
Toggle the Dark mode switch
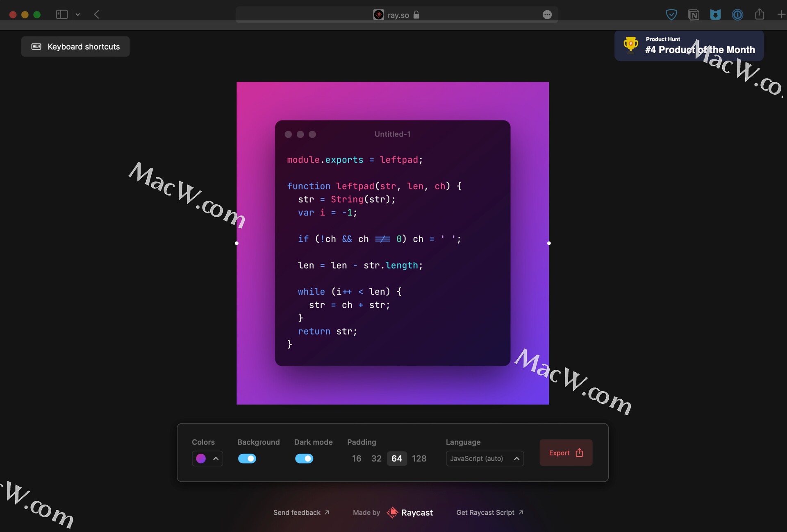(304, 459)
